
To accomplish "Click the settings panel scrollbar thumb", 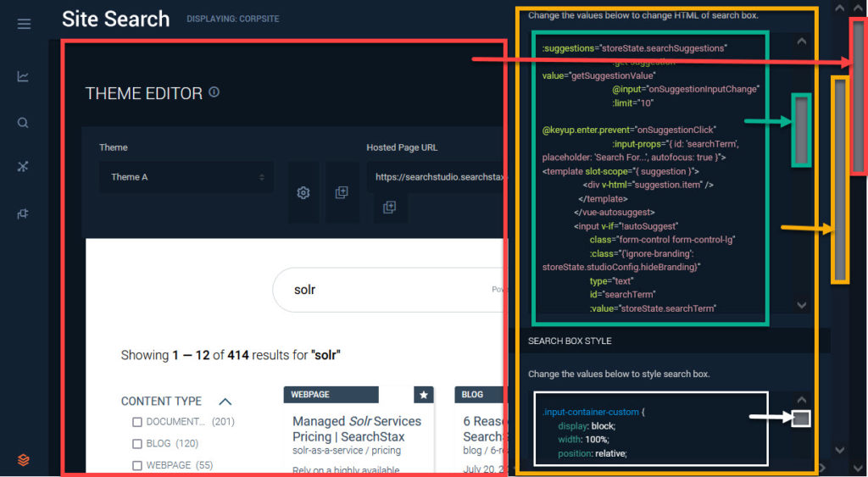I will click(840, 180).
